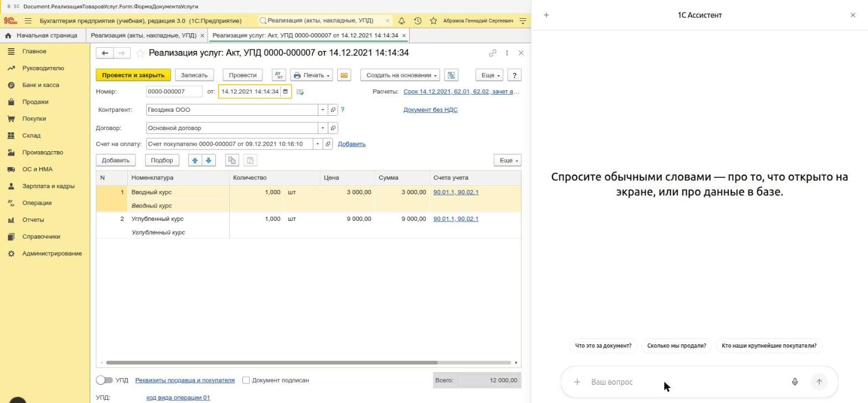Open help question mark button
Image resolution: width=868 pixels, height=403 pixels.
click(514, 75)
